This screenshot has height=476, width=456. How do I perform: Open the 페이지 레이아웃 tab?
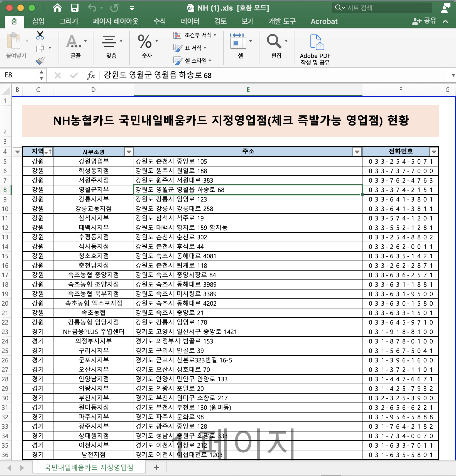pos(116,21)
